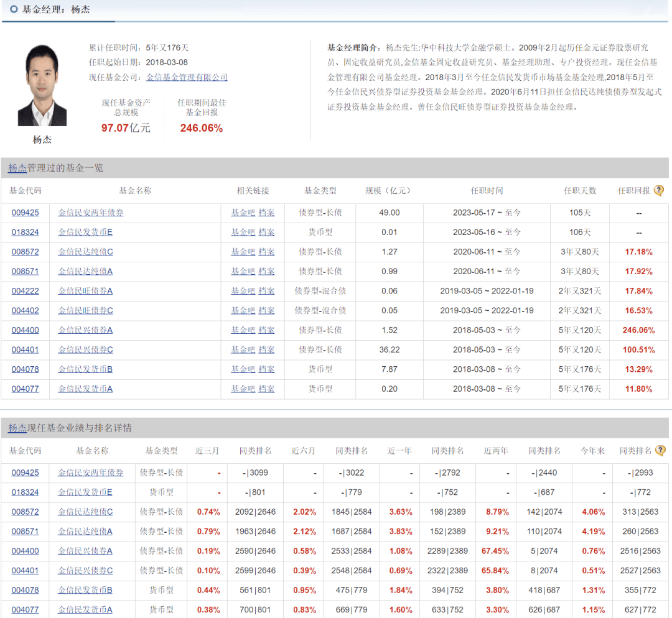672x618 pixels.
Task: Click the help icon next to 任职回报
Action: click(x=659, y=191)
